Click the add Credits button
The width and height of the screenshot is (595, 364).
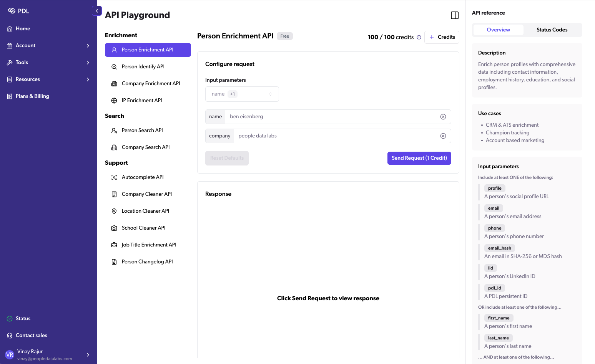point(442,37)
